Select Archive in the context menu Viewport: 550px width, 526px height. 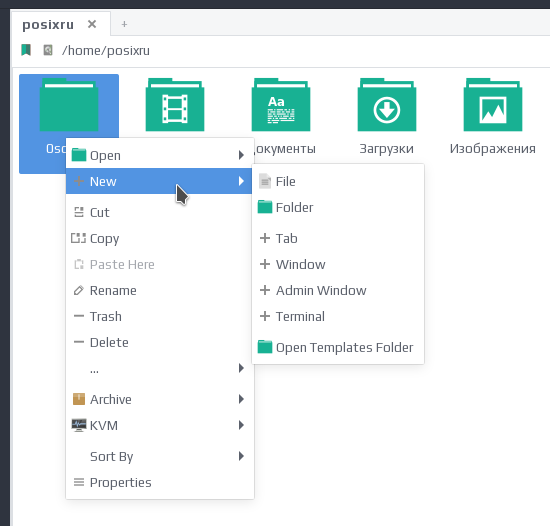159,399
